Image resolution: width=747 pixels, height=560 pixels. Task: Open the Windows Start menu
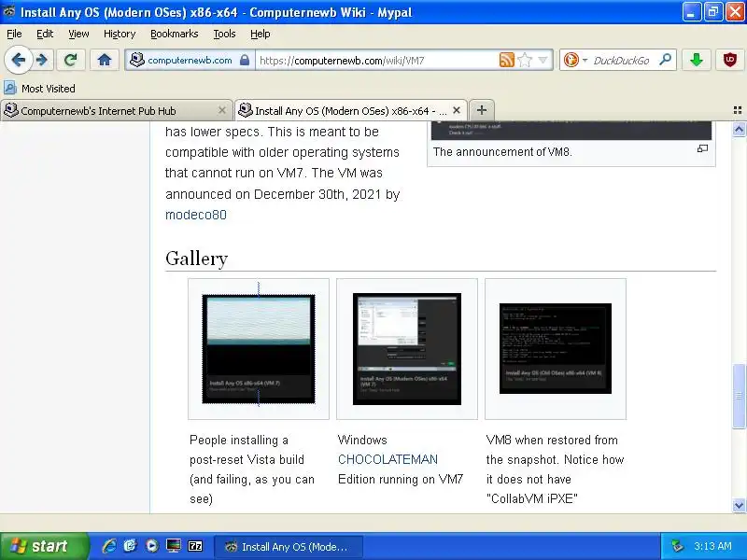[x=44, y=546]
